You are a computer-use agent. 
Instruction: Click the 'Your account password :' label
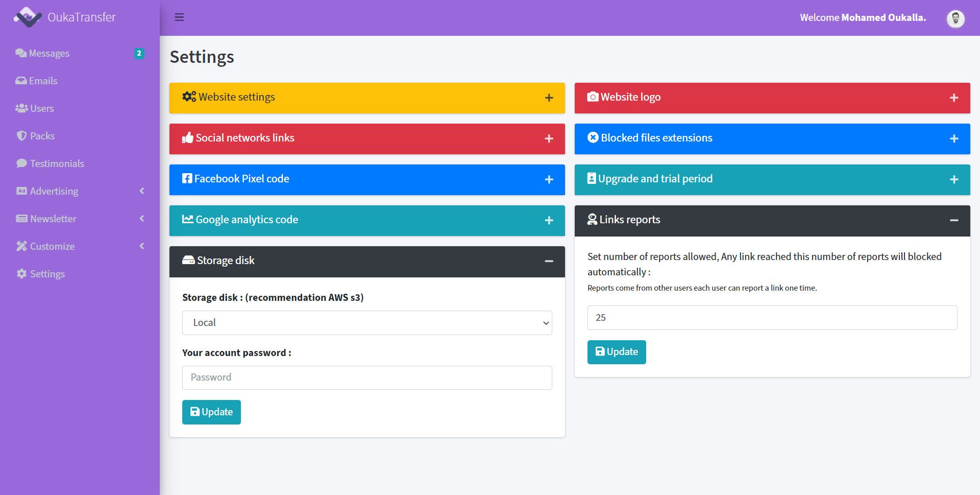point(237,352)
